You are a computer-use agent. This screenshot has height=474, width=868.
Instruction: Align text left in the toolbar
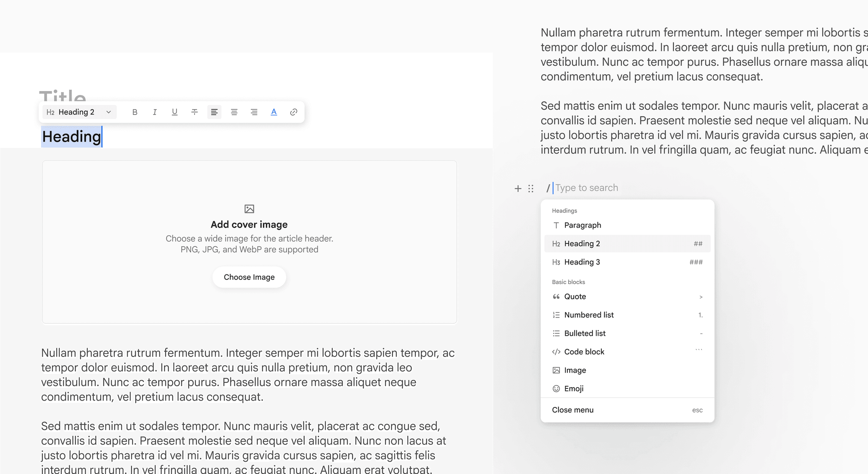click(x=214, y=112)
